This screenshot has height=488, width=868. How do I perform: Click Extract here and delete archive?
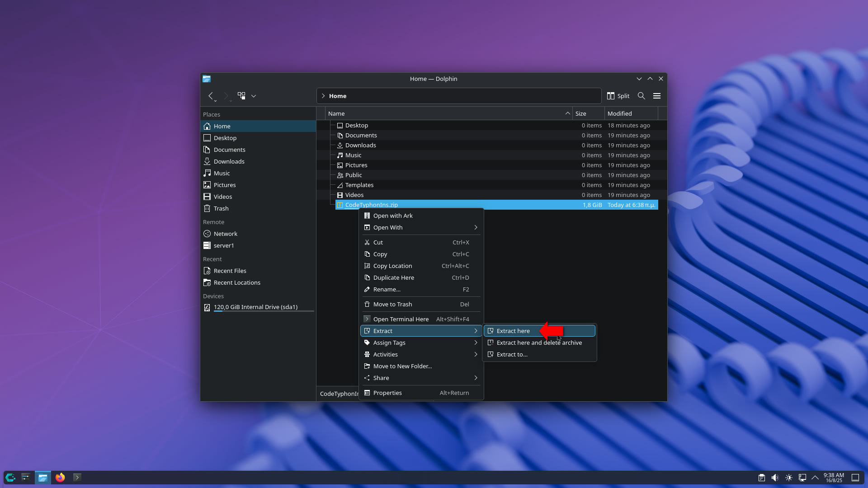point(539,343)
